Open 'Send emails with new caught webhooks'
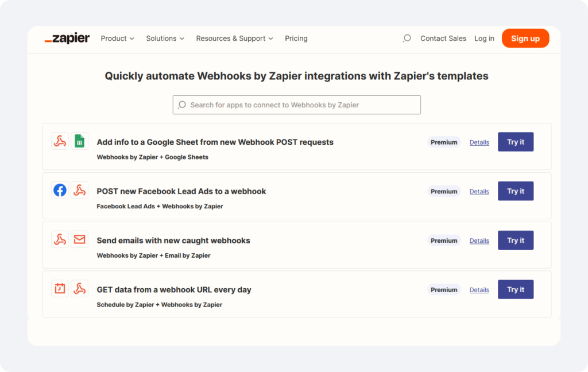588x372 pixels. click(x=173, y=241)
